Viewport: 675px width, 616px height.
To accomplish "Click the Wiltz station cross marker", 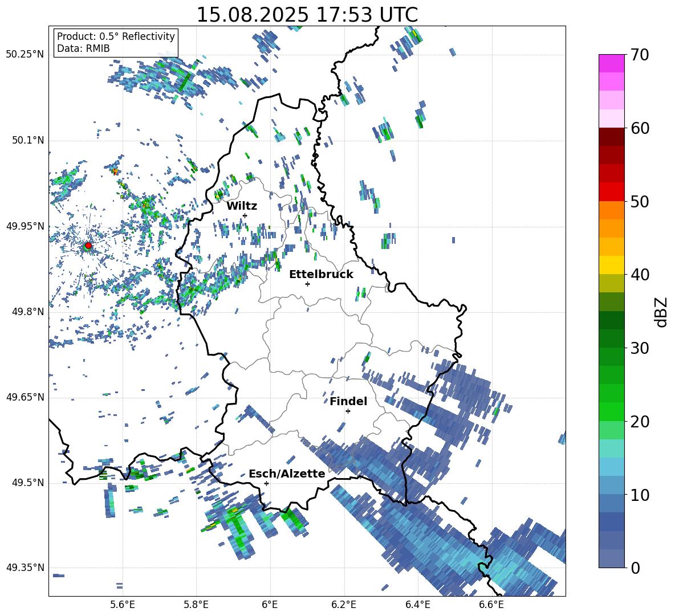I will click(245, 215).
